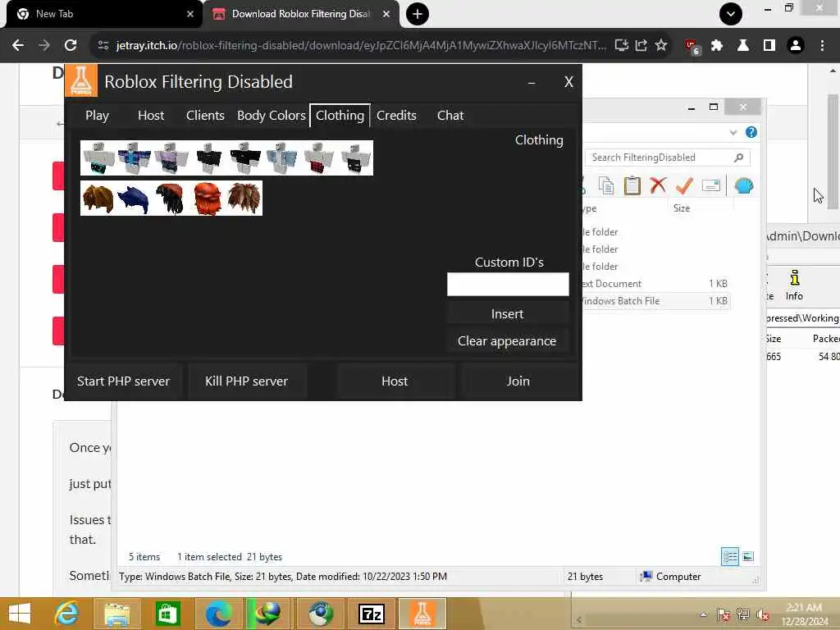
Task: Click the search magnifier icon in Explorer
Action: (x=739, y=157)
